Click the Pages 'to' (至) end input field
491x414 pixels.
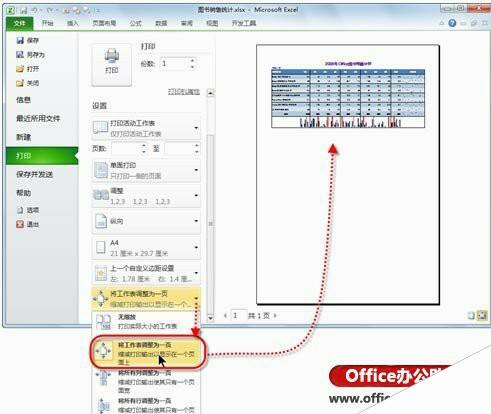pos(179,148)
